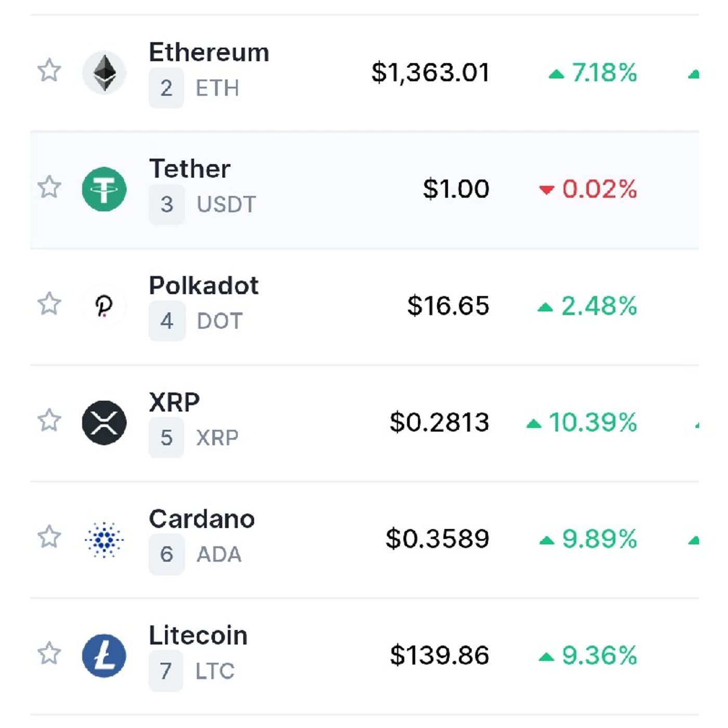Click the Ethereum diamond logo icon
Viewport: 728px width, 728px height.
(105, 72)
